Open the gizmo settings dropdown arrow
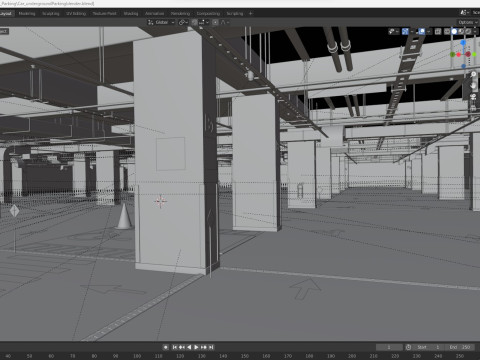This screenshot has width=480, height=360. (412, 32)
